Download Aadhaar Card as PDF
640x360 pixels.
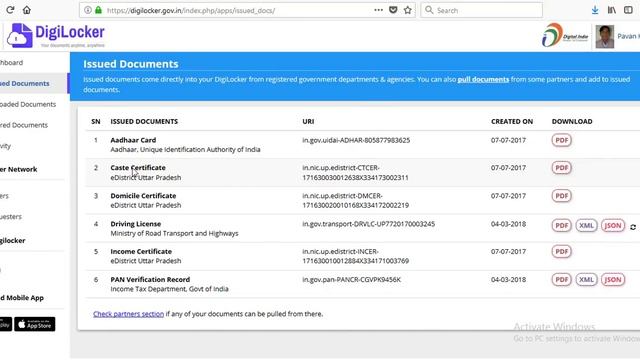561,140
